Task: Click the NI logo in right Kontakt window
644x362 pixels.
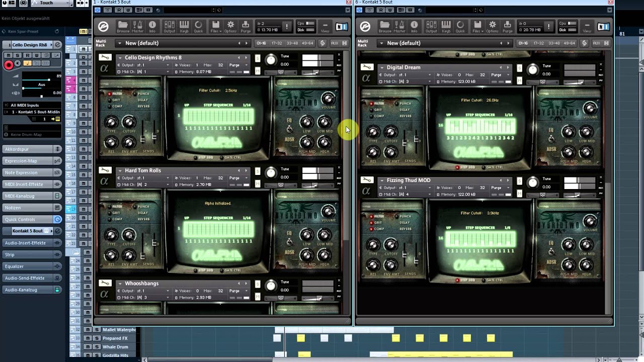Action: tap(603, 27)
